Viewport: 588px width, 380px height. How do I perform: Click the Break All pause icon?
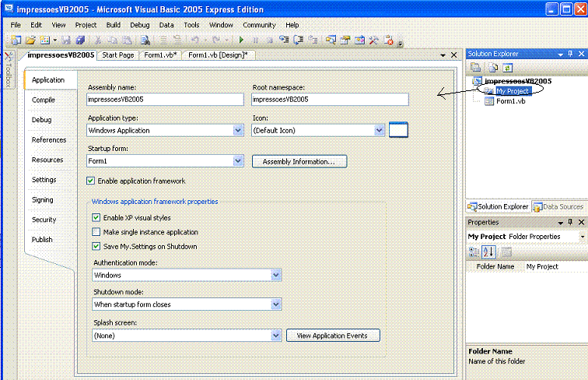pyautogui.click(x=256, y=40)
